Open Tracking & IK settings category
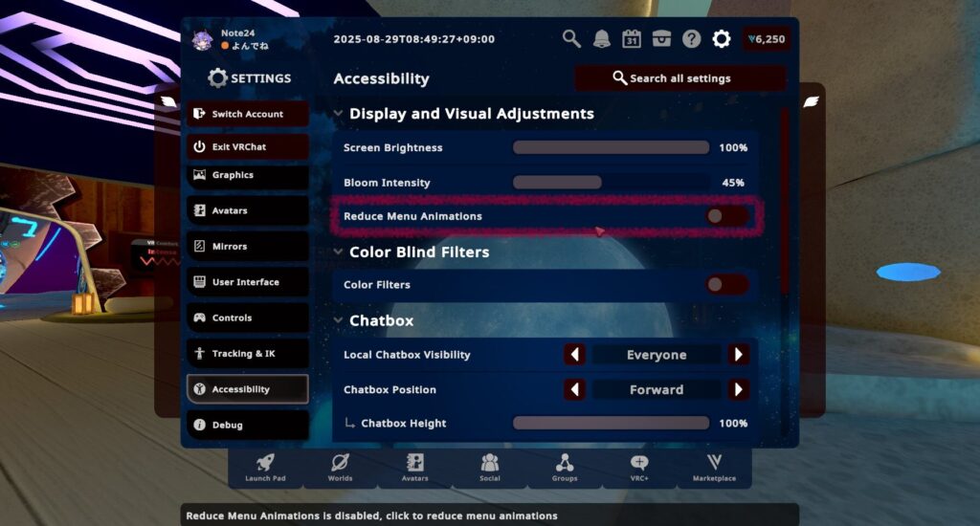 (x=248, y=354)
